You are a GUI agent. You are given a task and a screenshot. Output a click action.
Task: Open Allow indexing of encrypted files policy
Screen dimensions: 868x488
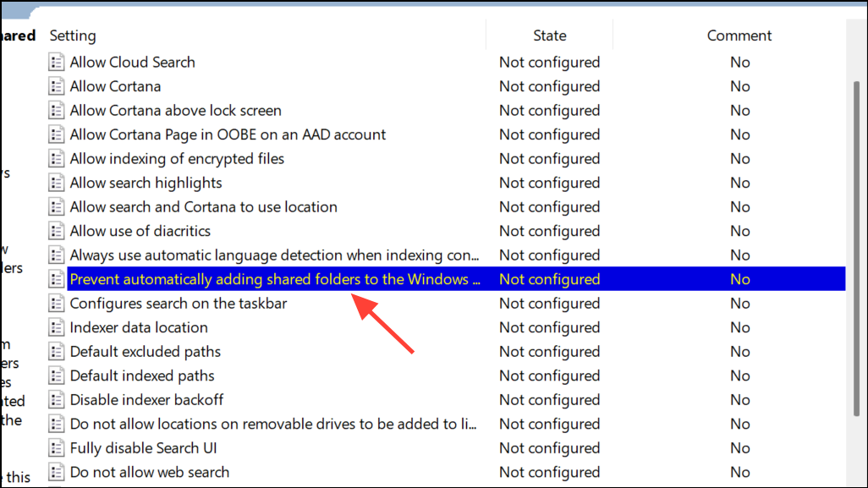[177, 159]
